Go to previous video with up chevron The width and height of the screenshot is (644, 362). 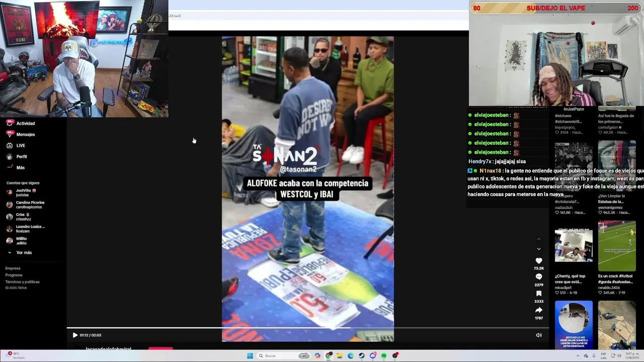point(539,239)
